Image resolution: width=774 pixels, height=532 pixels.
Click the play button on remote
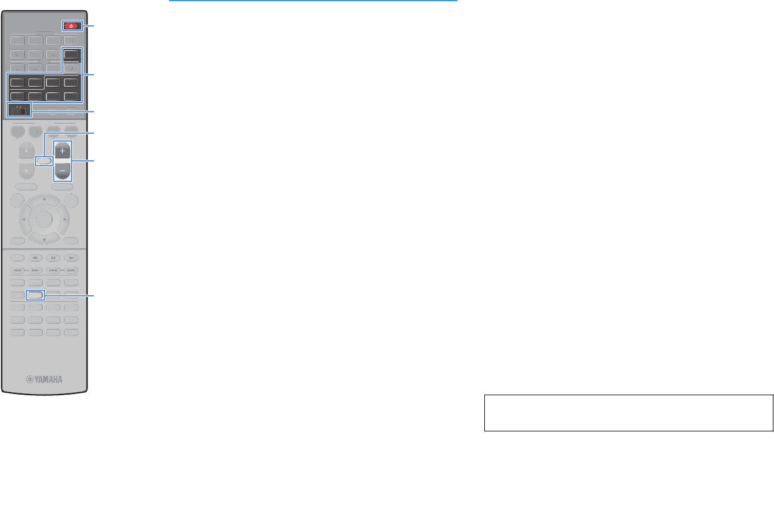pos(72,257)
